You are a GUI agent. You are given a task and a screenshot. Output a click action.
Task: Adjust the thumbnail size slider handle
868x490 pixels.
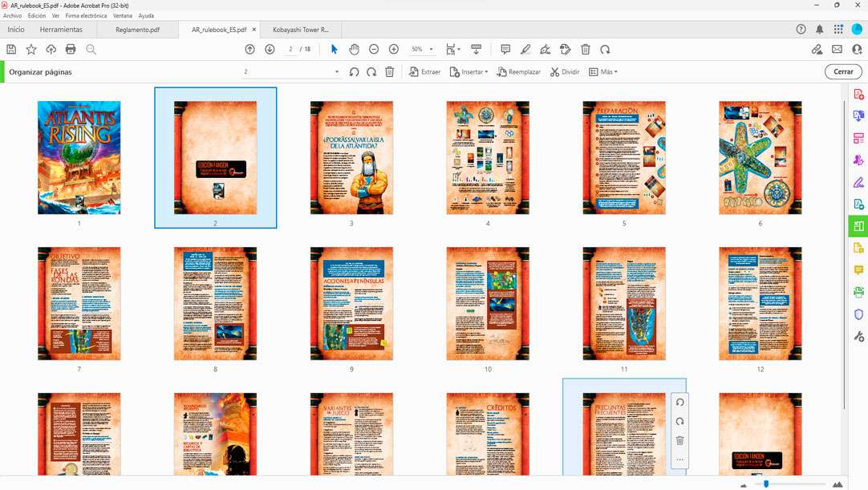766,484
